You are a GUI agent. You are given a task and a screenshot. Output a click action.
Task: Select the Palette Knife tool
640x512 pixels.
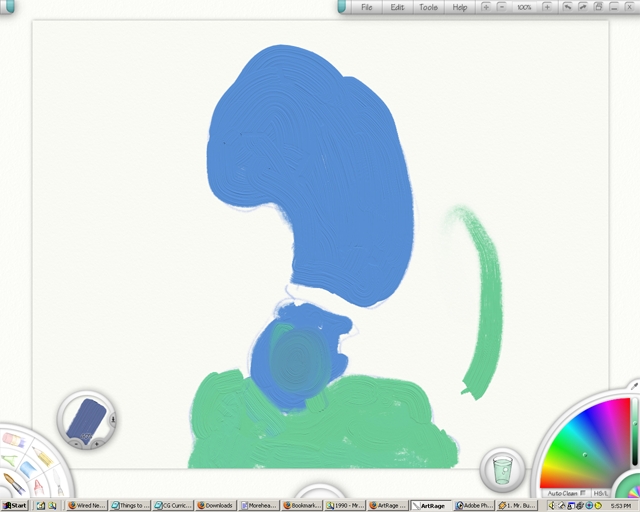point(58,485)
